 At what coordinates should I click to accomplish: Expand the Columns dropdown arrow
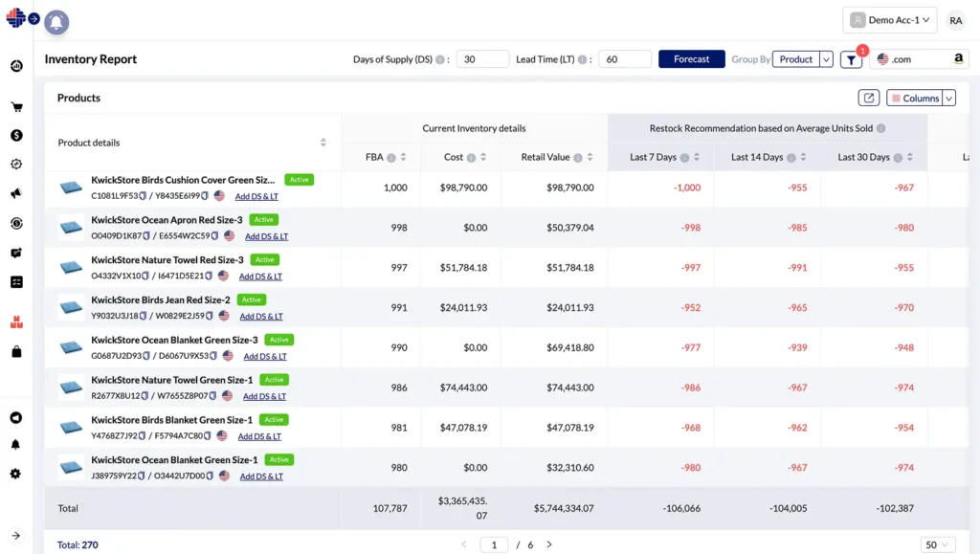click(x=948, y=98)
